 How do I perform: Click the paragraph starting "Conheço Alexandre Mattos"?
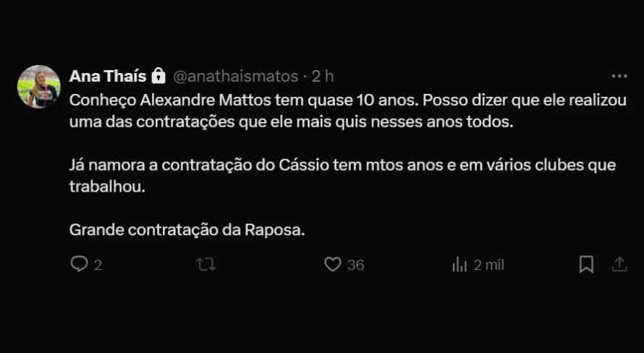click(347, 111)
